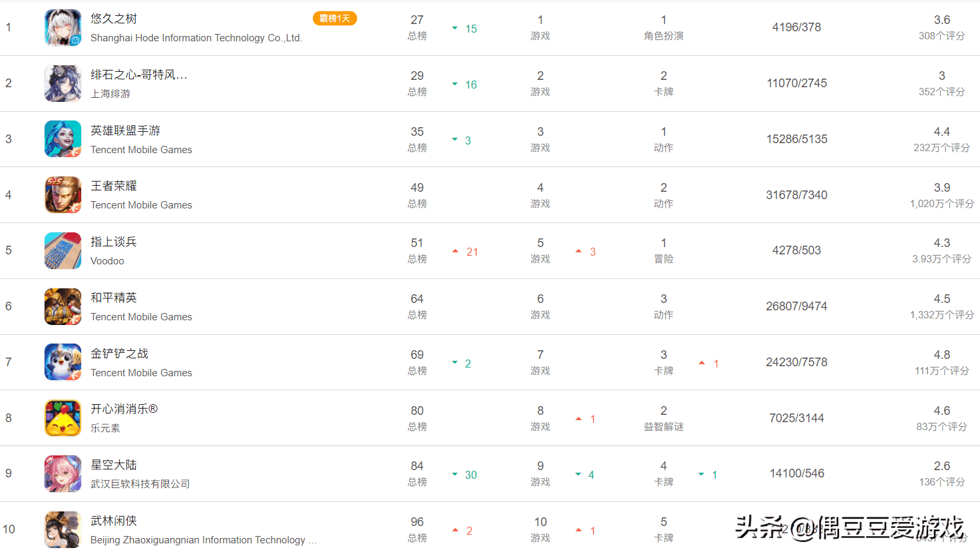Click the down 30 rank change
980x556 pixels.
464,475
